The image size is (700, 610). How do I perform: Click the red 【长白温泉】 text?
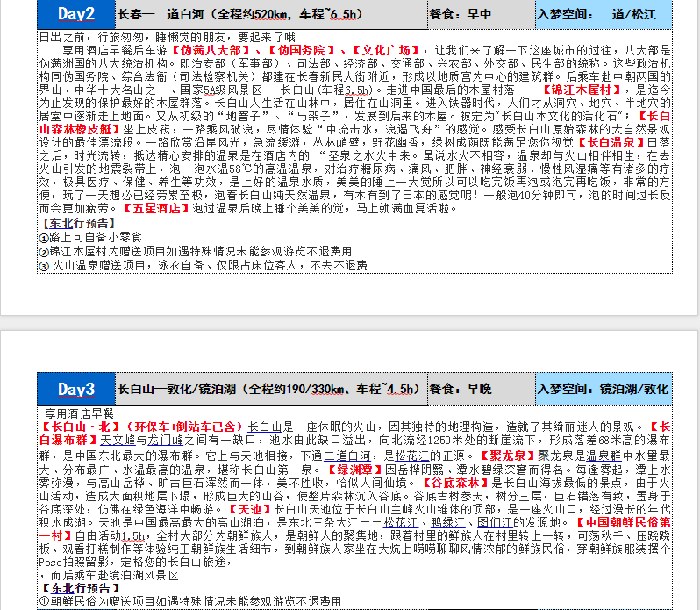pos(611,142)
